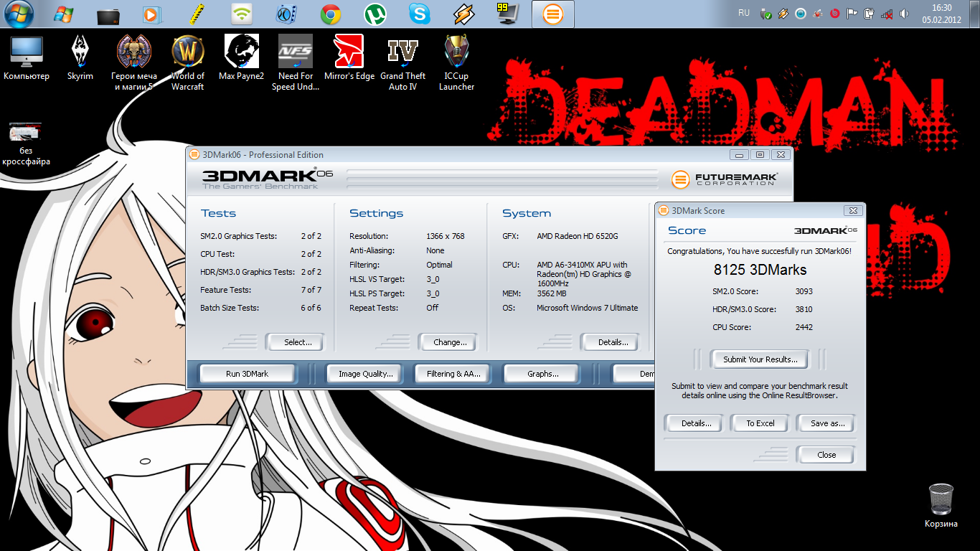The height and width of the screenshot is (551, 980).
Task: Click the network tray icon with red X
Action: [887, 14]
